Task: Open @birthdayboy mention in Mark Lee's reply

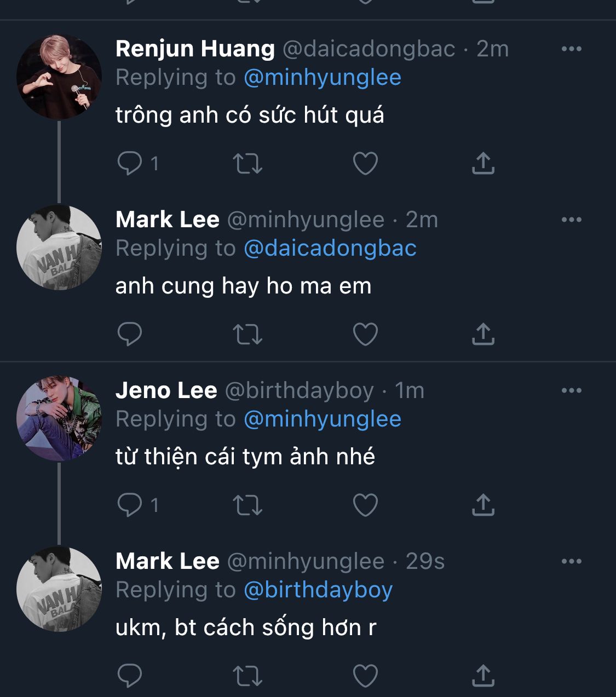Action: 318,590
